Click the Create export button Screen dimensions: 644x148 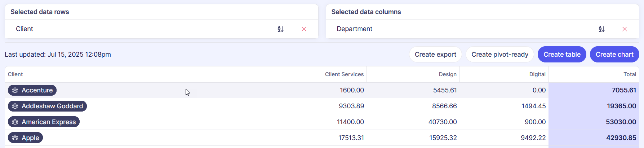tap(435, 55)
